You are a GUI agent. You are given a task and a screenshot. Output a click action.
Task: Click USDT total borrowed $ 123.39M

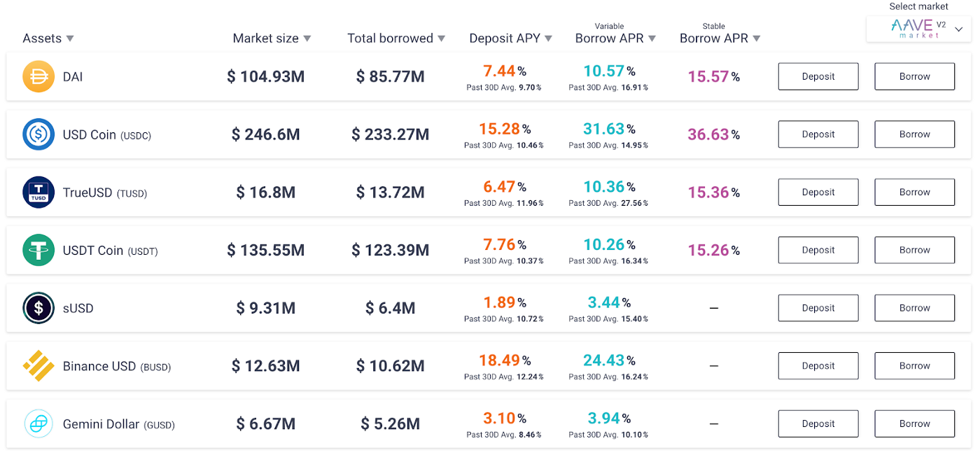pyautogui.click(x=391, y=250)
